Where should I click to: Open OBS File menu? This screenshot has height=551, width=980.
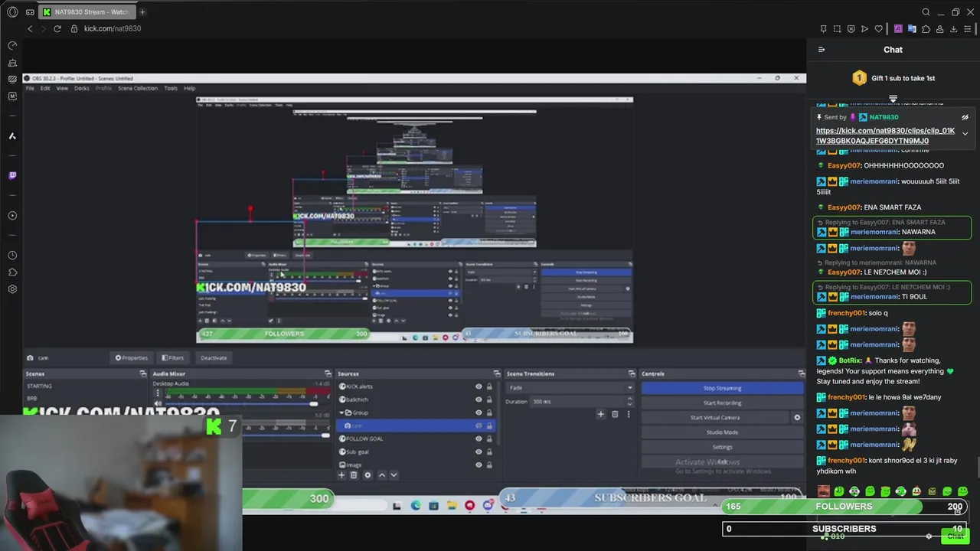(30, 88)
